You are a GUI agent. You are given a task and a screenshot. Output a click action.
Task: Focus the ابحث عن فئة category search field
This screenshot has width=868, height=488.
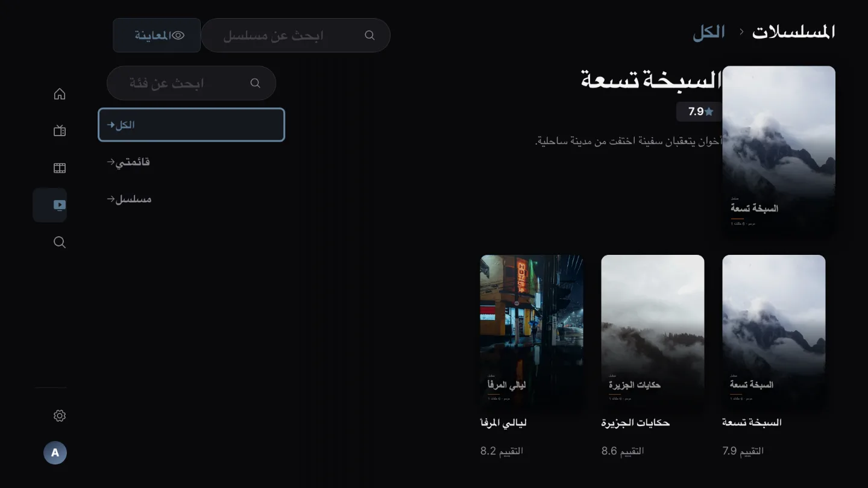pyautogui.click(x=191, y=83)
